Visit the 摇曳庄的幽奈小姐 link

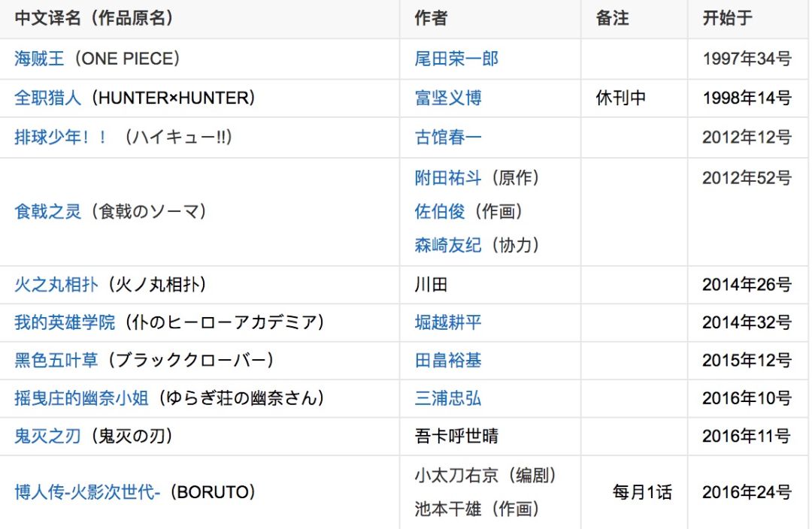81,398
